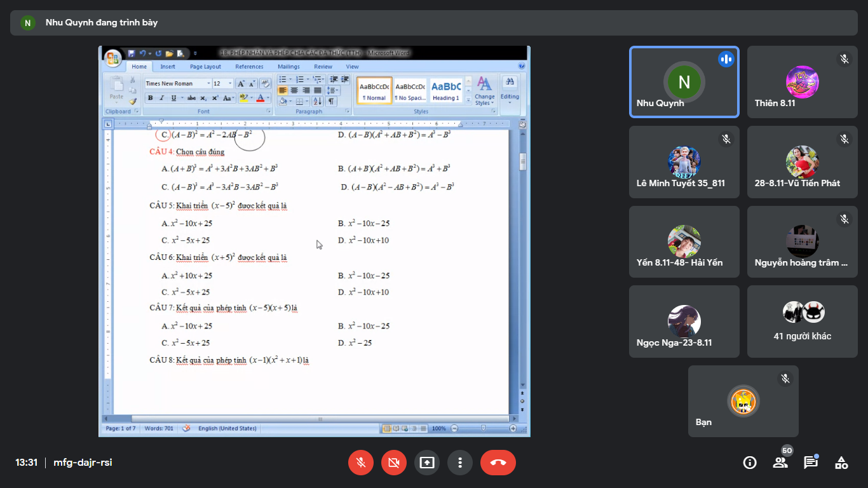
Task: Toggle Italic formatting button
Action: [x=161, y=98]
